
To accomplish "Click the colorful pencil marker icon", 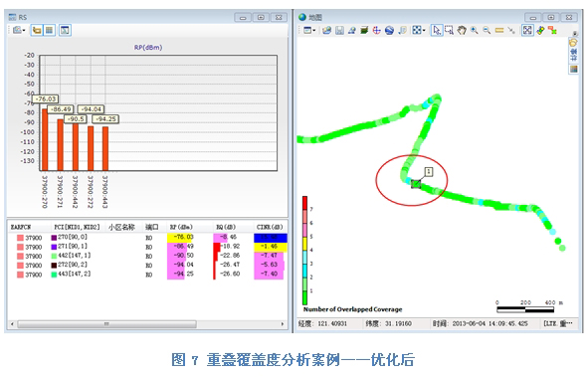I will point(540,31).
